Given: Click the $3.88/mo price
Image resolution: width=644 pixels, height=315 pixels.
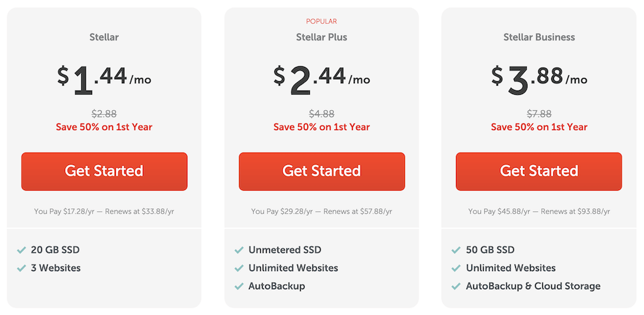Looking at the screenshot, I should point(539,81).
